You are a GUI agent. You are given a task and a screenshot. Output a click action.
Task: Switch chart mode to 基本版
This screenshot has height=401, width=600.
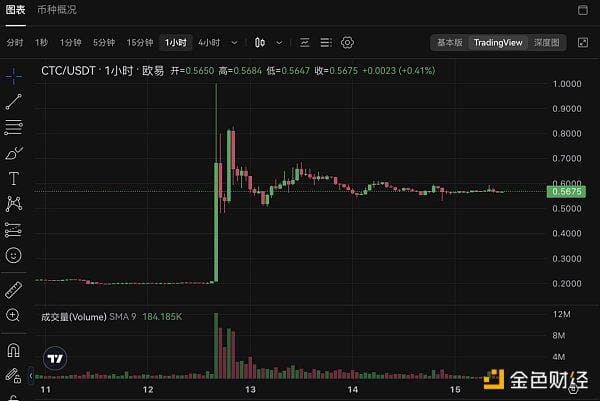450,42
